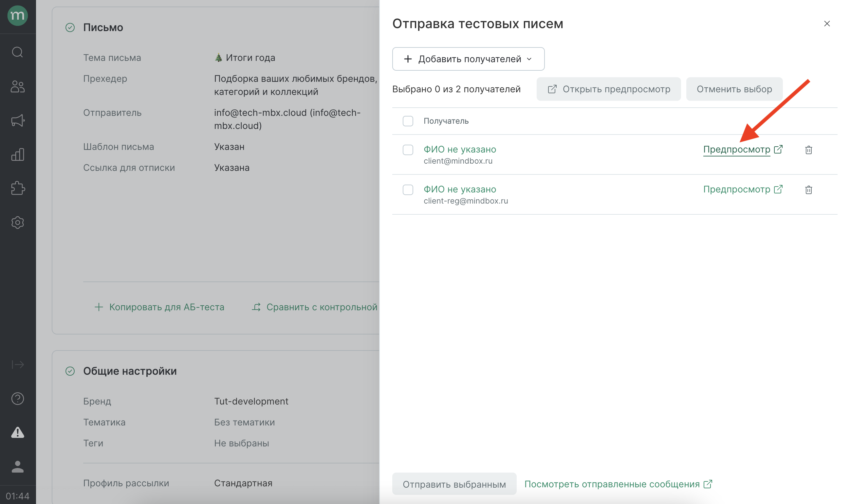Open ФИО не указано profile for client@mindbox.ru
The image size is (850, 504).
click(x=460, y=150)
